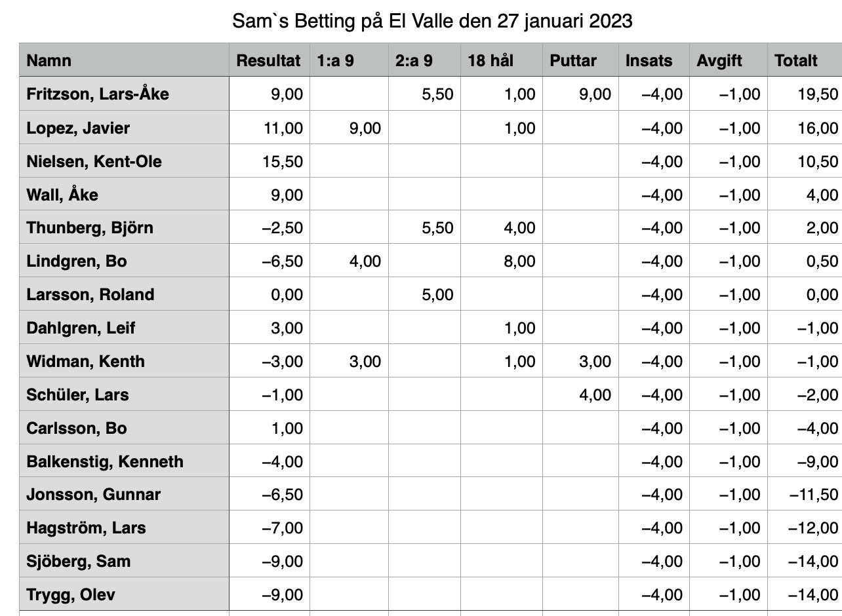842x616 pixels.
Task: Click the Resultat header cell
Action: click(x=269, y=60)
